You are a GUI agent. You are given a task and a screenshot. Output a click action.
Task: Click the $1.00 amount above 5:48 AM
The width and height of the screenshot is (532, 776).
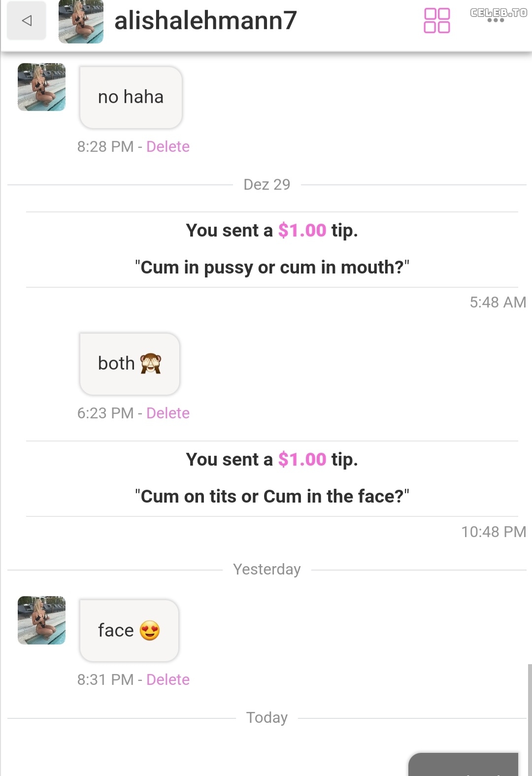click(302, 230)
